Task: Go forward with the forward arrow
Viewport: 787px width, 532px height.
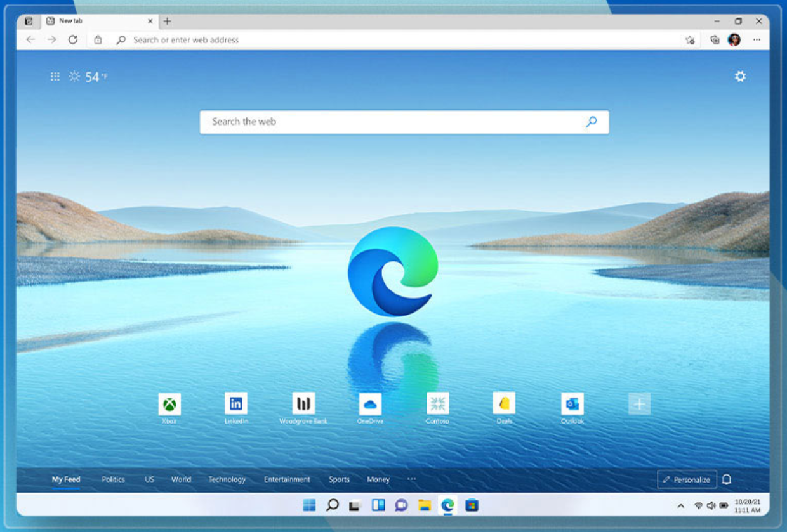Action: click(51, 39)
